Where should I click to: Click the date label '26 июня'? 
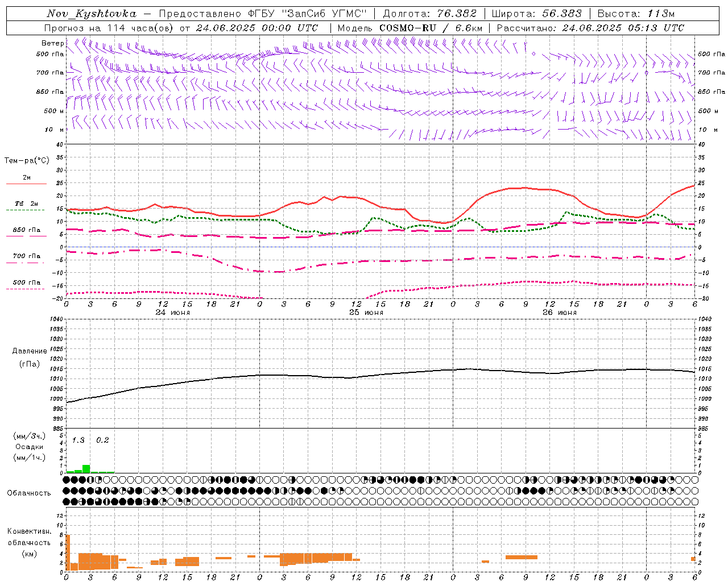click(x=559, y=313)
